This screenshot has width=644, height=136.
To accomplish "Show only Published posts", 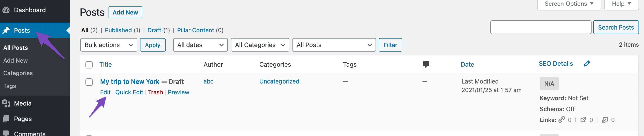I will click(118, 30).
